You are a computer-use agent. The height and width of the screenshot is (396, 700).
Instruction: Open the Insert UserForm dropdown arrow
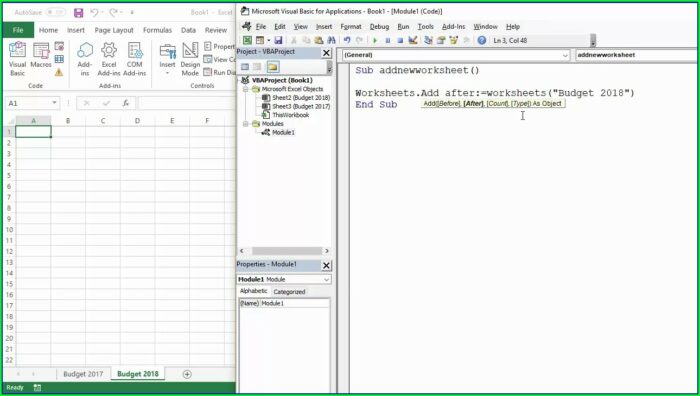pyautogui.click(x=268, y=40)
